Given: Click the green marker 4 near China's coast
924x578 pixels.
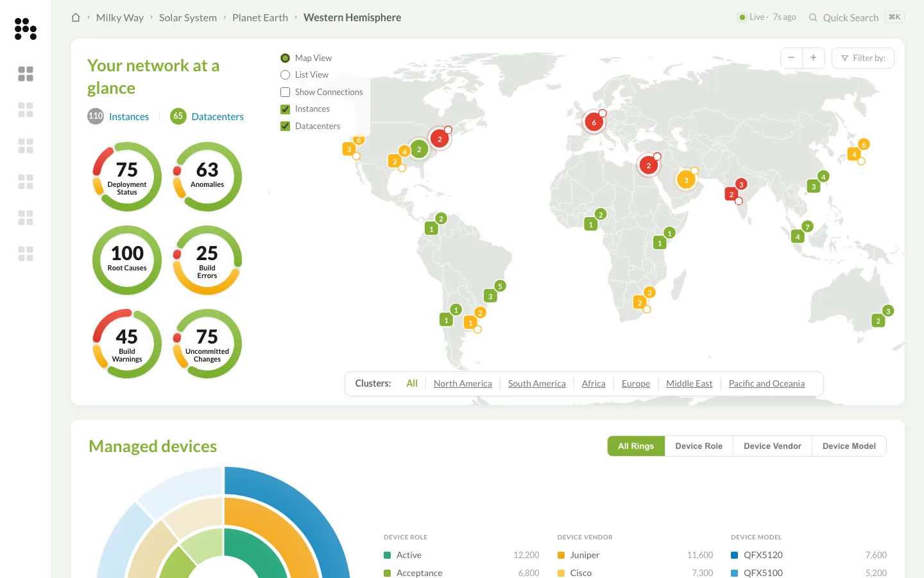Looking at the screenshot, I should tap(823, 177).
